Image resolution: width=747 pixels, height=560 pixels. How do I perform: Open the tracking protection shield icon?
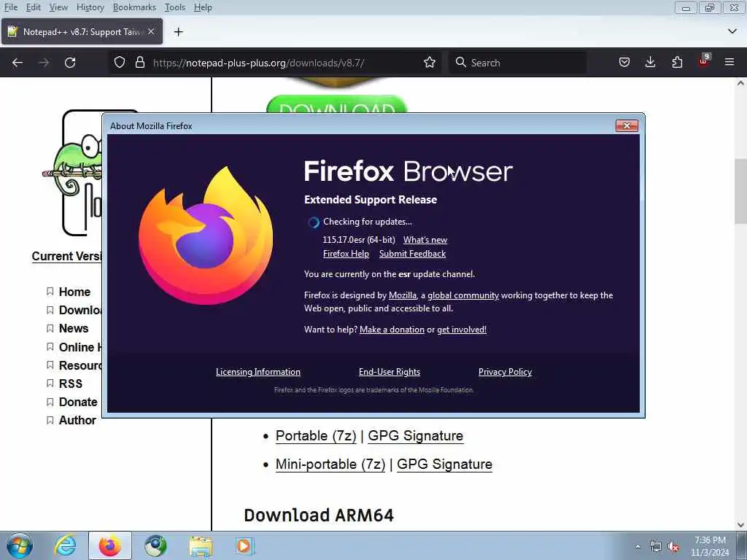pyautogui.click(x=120, y=63)
